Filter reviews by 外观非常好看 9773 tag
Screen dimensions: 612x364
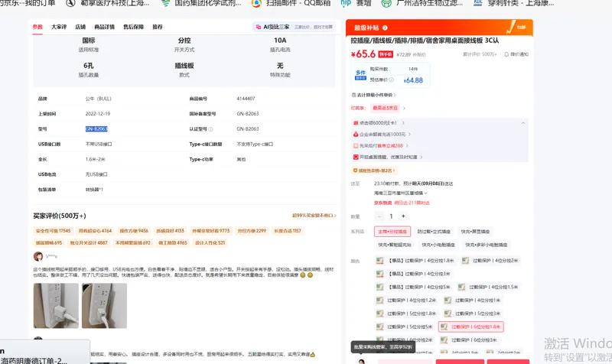[x=211, y=231]
